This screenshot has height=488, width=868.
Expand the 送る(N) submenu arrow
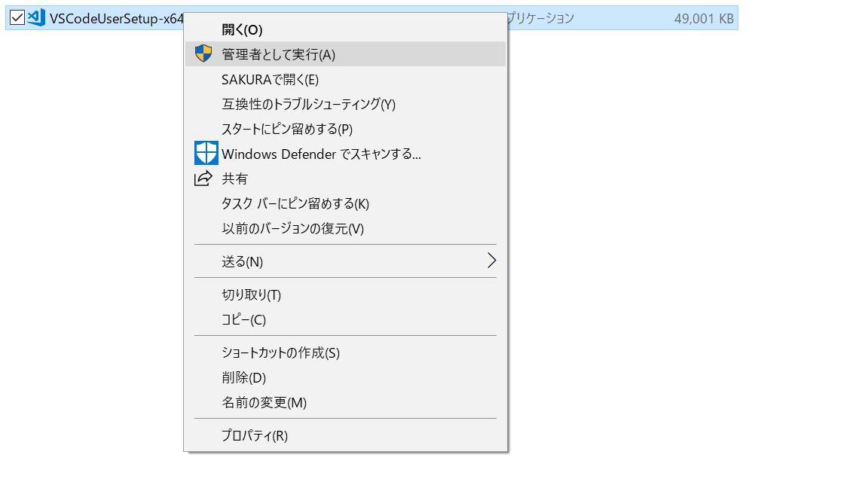(492, 260)
